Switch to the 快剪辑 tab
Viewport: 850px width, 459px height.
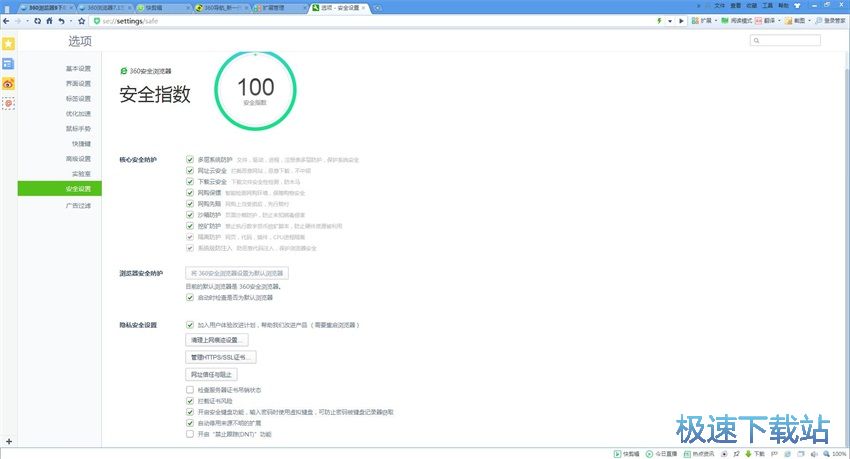tap(162, 8)
